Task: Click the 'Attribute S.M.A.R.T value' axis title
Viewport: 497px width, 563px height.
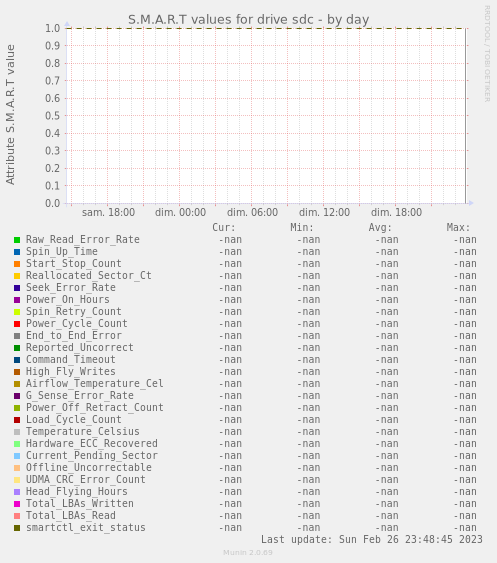Action: point(10,115)
